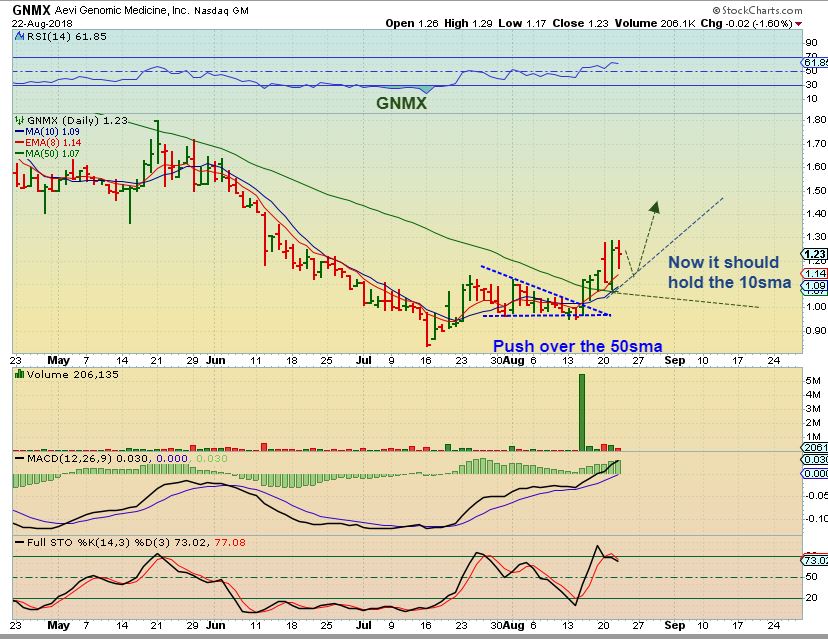Click the 1.14 EMA tag on the right axis
Screen dimensions: 828x639
(815, 274)
